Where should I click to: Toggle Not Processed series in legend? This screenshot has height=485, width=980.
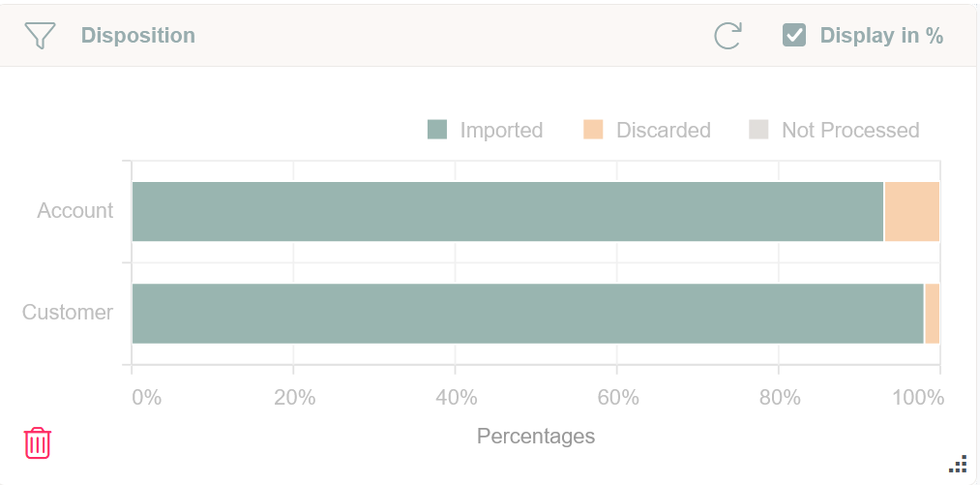(849, 130)
